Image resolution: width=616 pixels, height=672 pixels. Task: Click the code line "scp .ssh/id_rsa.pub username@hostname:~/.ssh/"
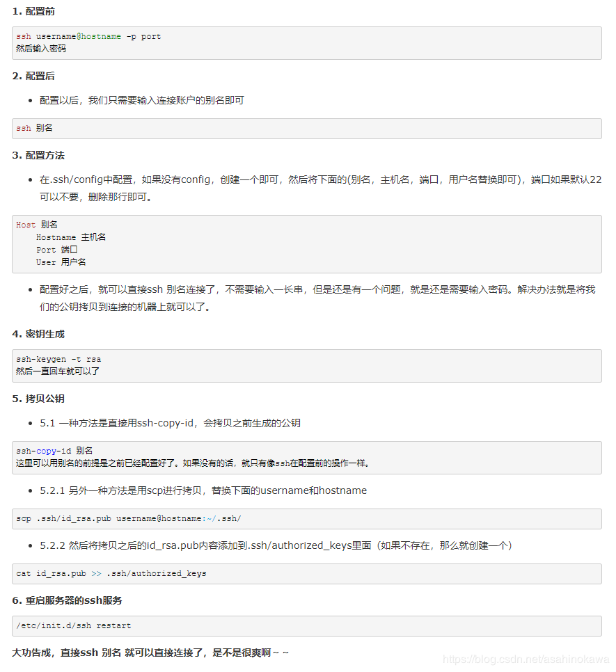[x=129, y=518]
